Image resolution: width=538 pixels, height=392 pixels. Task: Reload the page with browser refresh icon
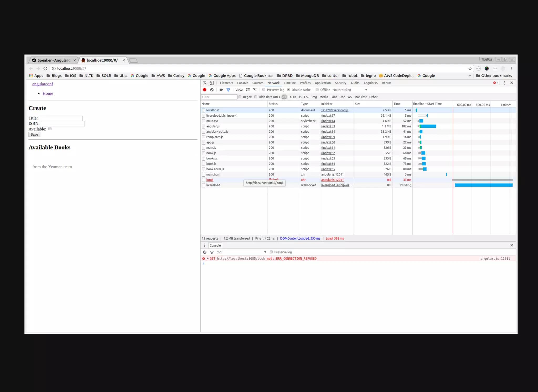click(x=45, y=69)
